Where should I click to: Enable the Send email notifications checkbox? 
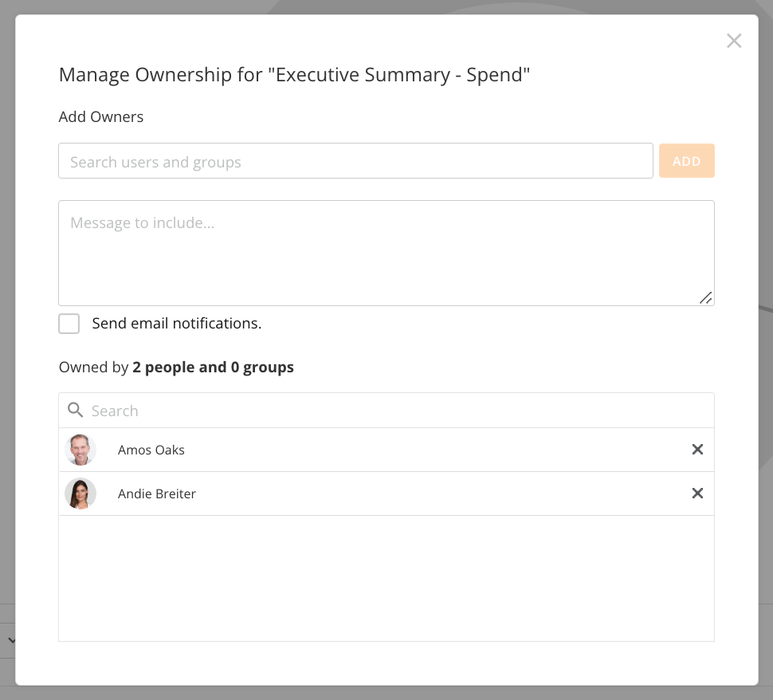pyautogui.click(x=69, y=324)
